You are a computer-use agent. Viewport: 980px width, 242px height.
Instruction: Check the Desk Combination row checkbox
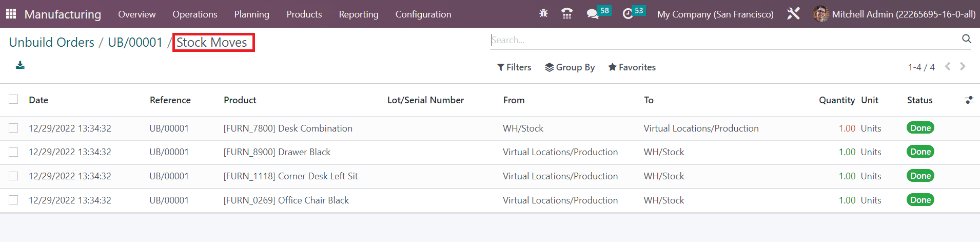tap(13, 128)
